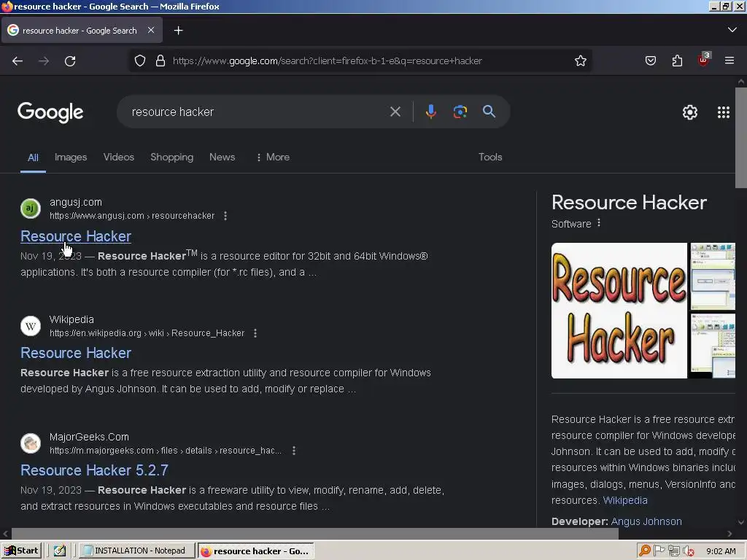747x560 pixels.
Task: Open the search Tools options
Action: pos(490,157)
